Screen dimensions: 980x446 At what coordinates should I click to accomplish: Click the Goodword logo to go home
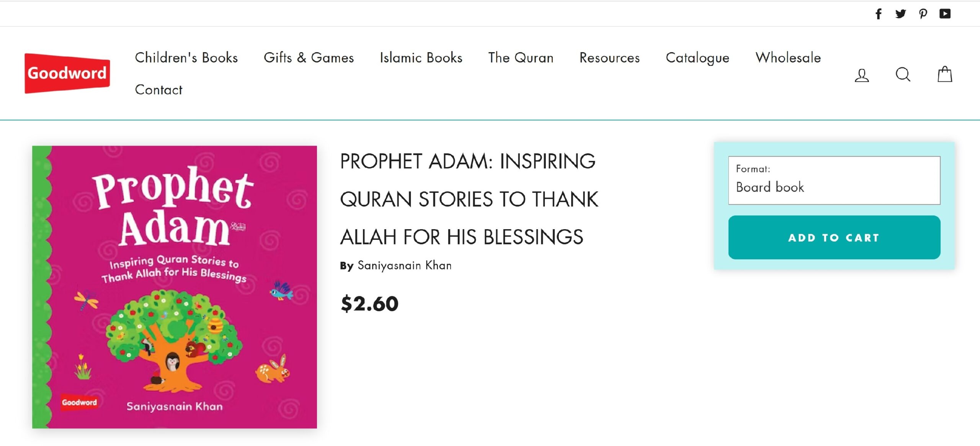point(67,73)
